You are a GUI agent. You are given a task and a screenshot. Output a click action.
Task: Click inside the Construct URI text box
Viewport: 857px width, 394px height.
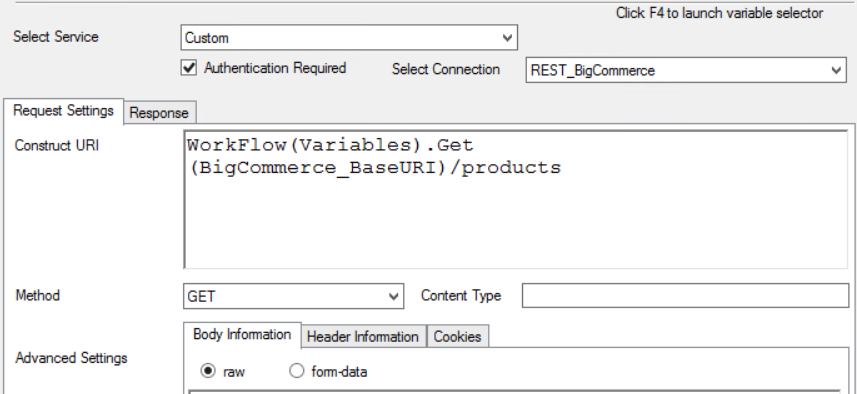point(516,199)
